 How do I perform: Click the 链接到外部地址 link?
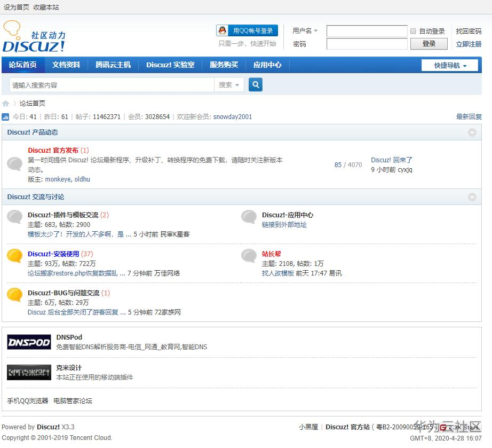pos(284,225)
